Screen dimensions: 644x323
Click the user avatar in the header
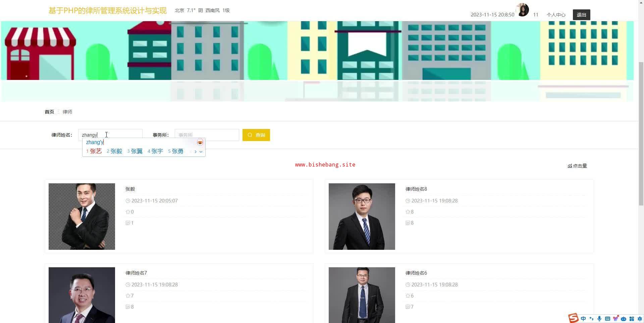pyautogui.click(x=523, y=10)
